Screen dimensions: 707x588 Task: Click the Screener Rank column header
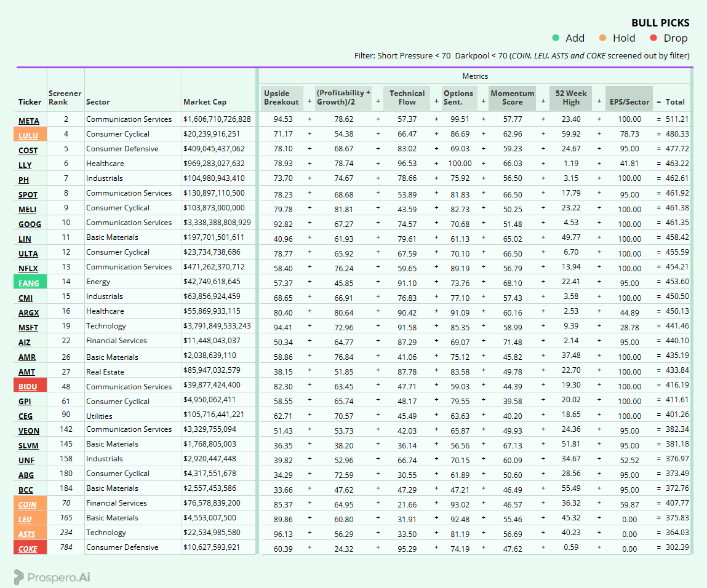(x=65, y=98)
